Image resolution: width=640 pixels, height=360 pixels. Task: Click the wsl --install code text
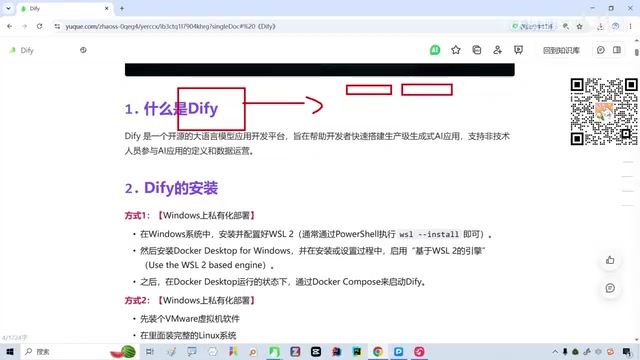[x=429, y=234]
